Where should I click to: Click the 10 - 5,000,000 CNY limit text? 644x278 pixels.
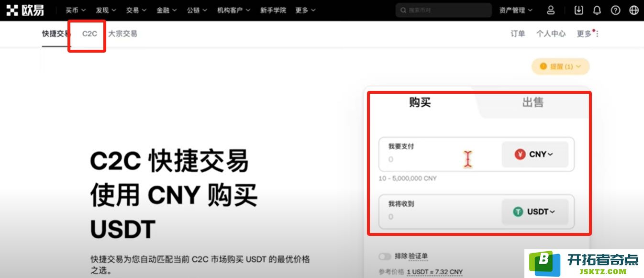click(x=408, y=178)
